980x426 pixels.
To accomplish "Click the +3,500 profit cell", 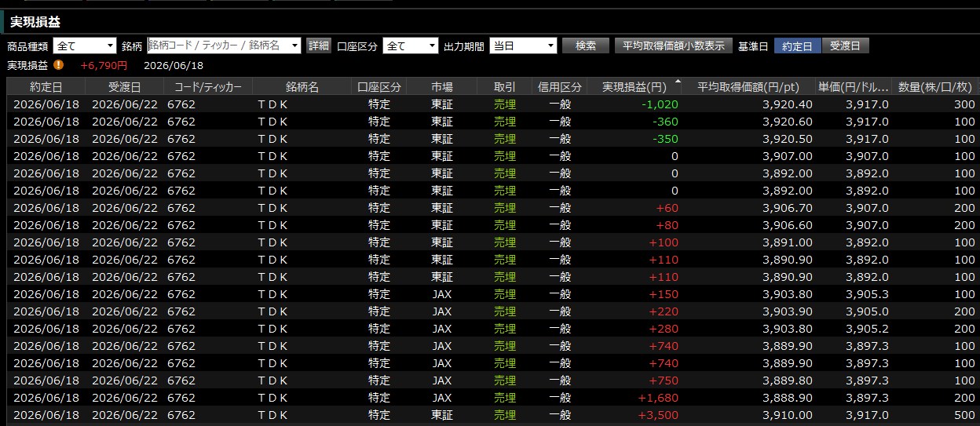I will [658, 415].
